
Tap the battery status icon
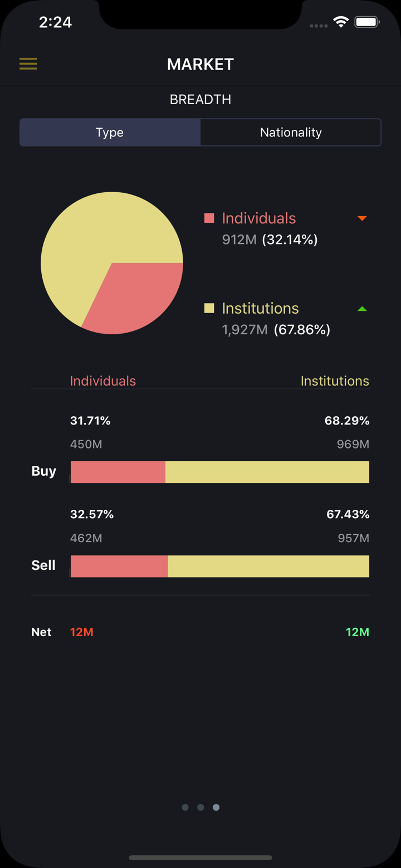click(x=367, y=22)
